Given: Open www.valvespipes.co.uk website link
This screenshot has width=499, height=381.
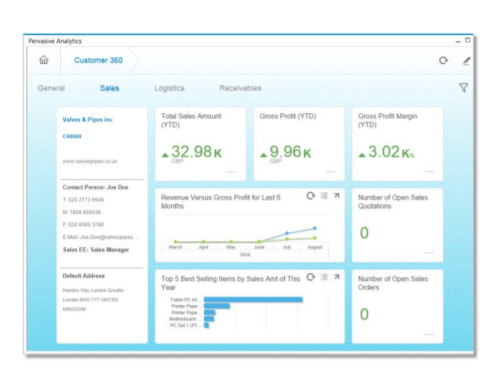Looking at the screenshot, I should pos(90,161).
